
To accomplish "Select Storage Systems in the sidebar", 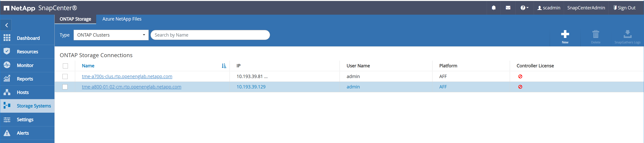I will [27, 106].
